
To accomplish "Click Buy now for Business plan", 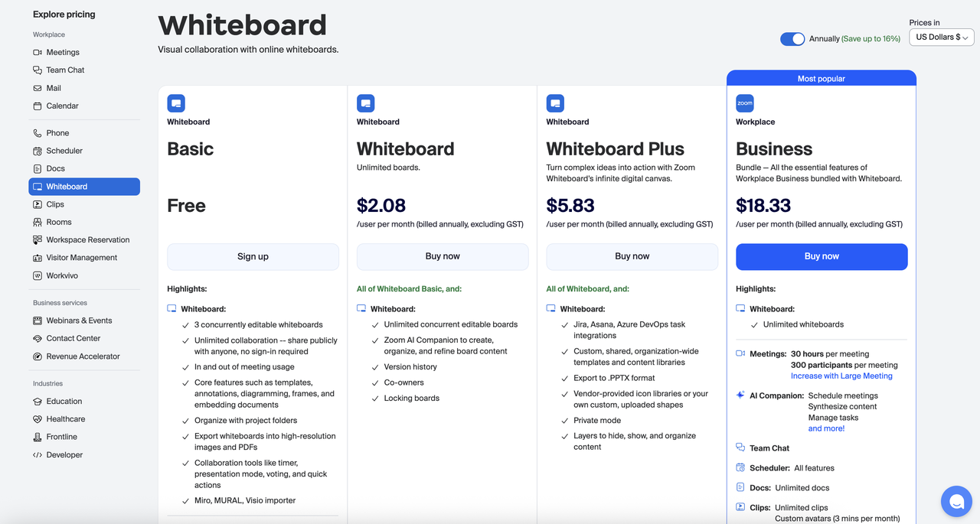I will 822,257.
